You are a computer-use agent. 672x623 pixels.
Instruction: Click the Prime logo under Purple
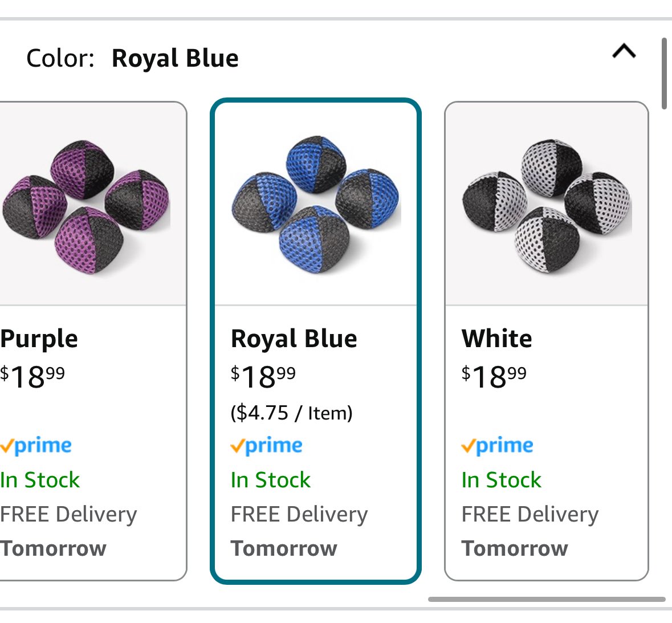[36, 446]
